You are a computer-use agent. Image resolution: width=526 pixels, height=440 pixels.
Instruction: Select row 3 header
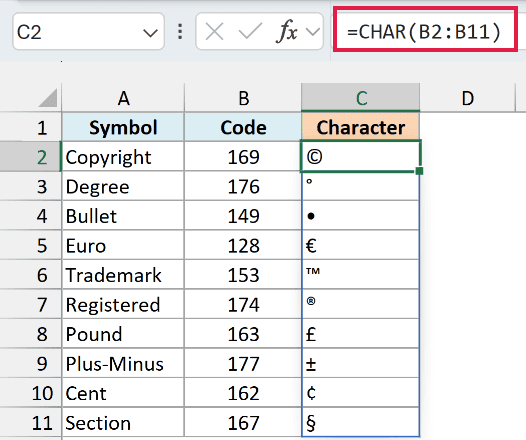click(31, 186)
